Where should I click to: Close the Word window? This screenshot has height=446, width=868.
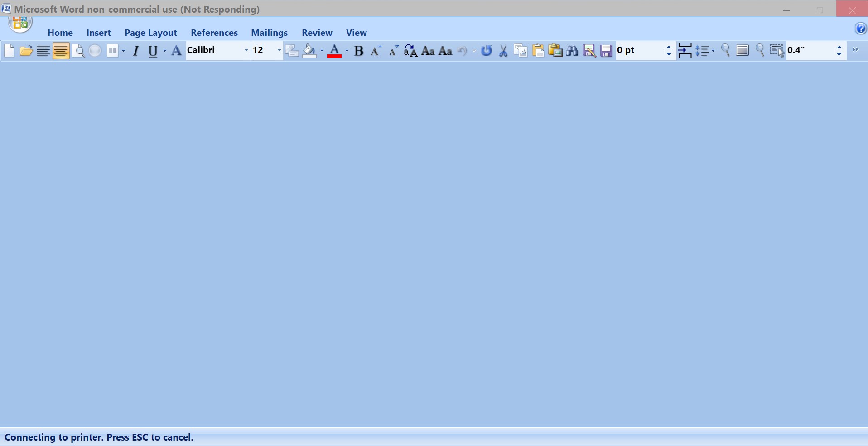(852, 10)
